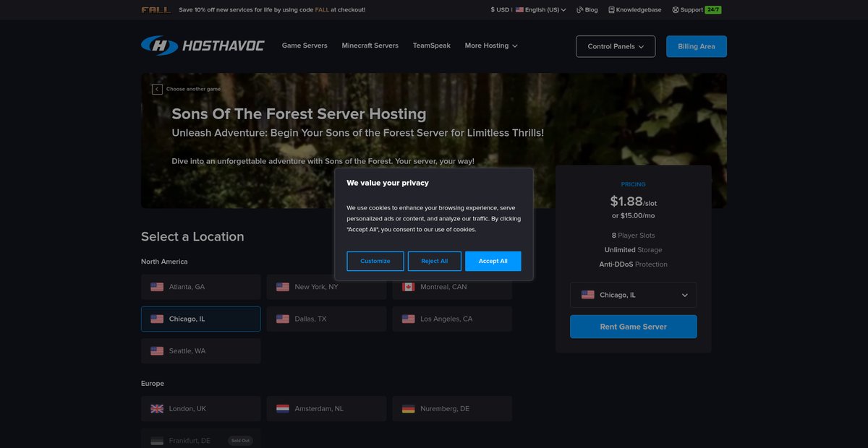The image size is (868, 448).
Task: Expand the More Hosting menu
Action: point(491,46)
